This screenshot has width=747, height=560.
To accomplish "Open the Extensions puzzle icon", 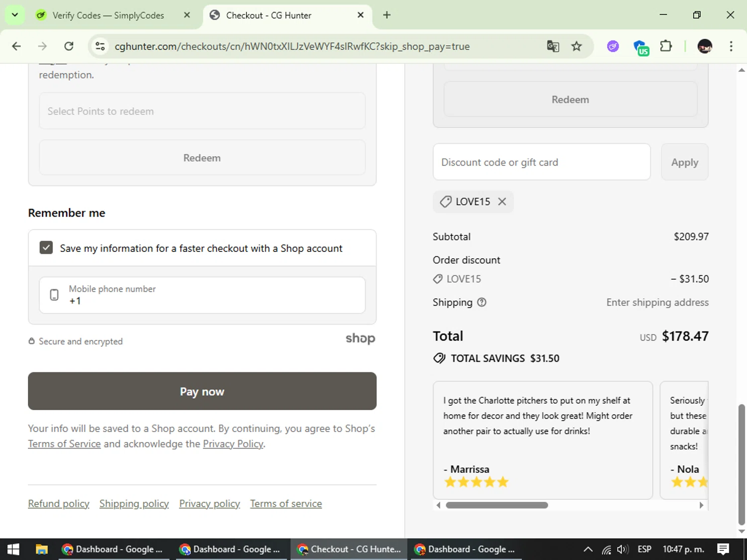I will pyautogui.click(x=666, y=46).
